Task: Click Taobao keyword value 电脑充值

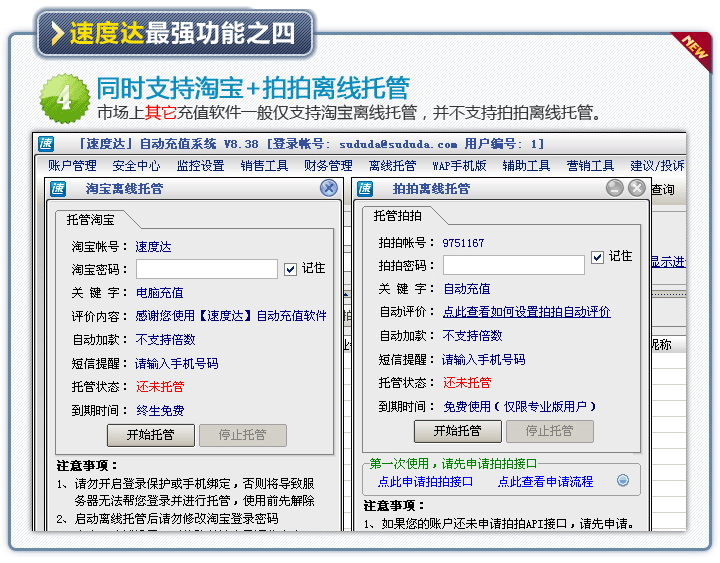Action: click(x=160, y=293)
